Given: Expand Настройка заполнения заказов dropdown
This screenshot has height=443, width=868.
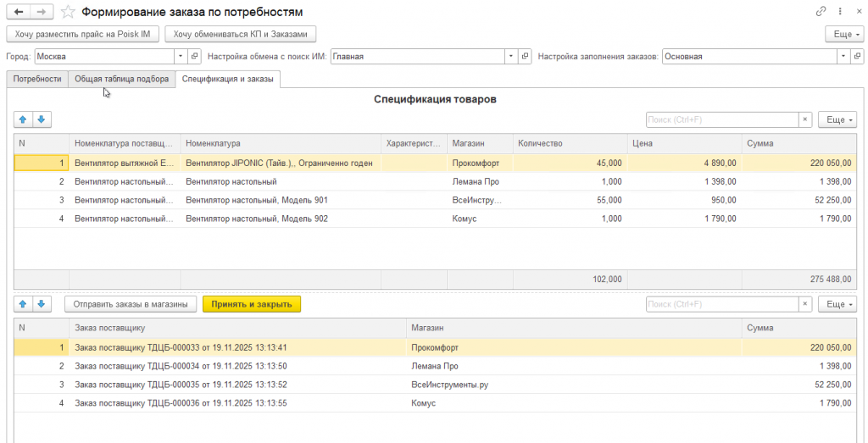Looking at the screenshot, I should tap(843, 57).
